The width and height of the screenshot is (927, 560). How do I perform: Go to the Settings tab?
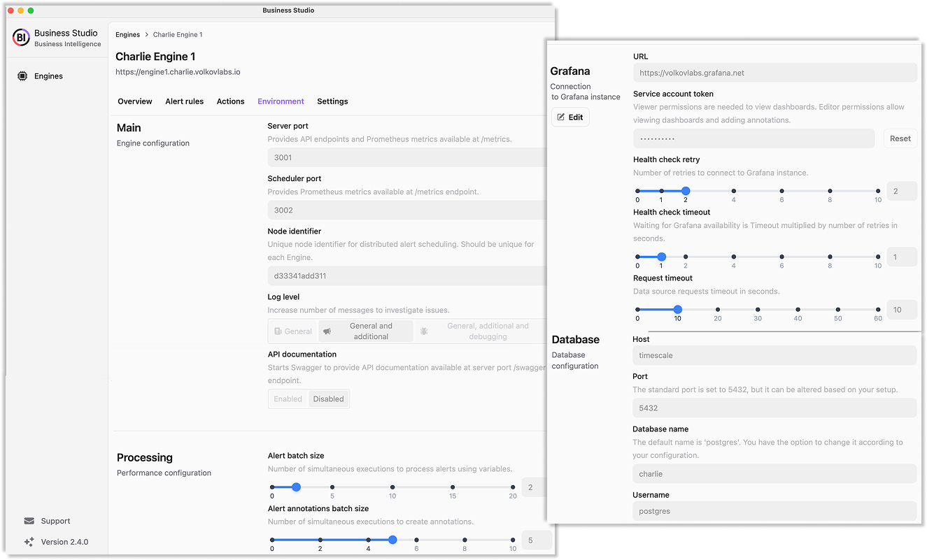[x=332, y=101]
